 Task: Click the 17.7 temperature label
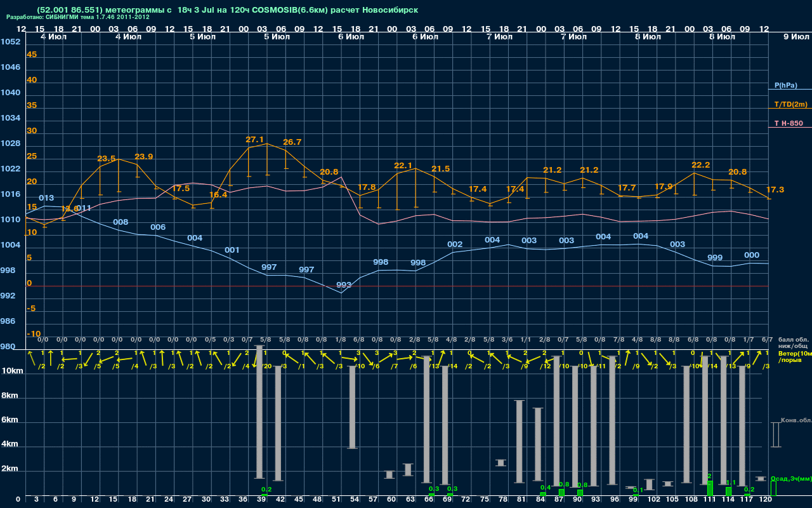(627, 188)
